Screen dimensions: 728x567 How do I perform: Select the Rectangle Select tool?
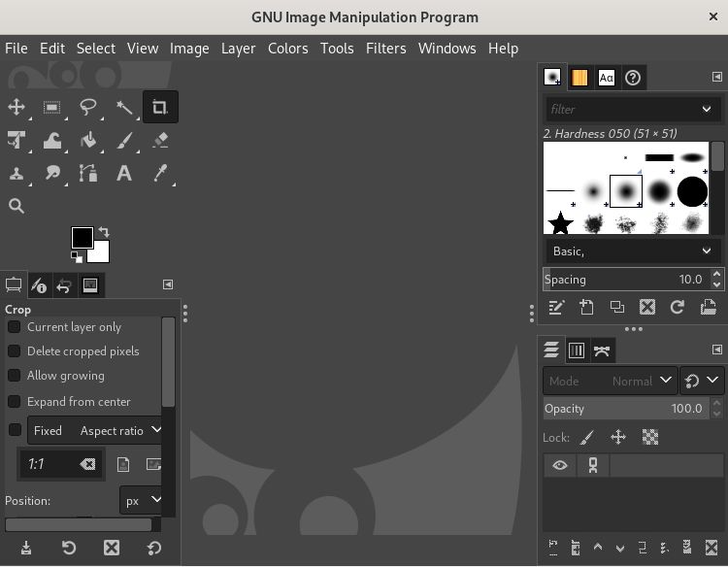(x=52, y=108)
